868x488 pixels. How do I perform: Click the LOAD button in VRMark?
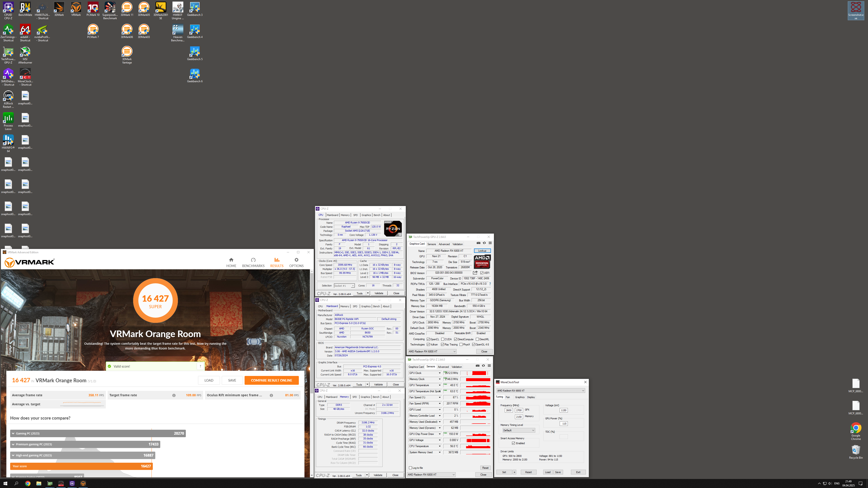pyautogui.click(x=209, y=380)
